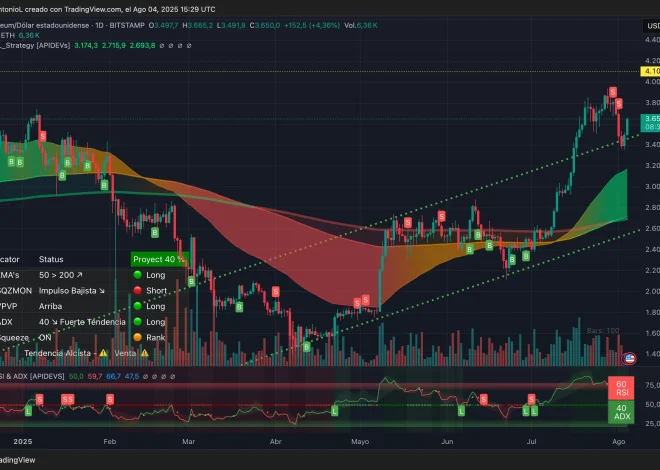Open the USD currency selector
Viewport: 660px width, 470px height.
[651, 26]
